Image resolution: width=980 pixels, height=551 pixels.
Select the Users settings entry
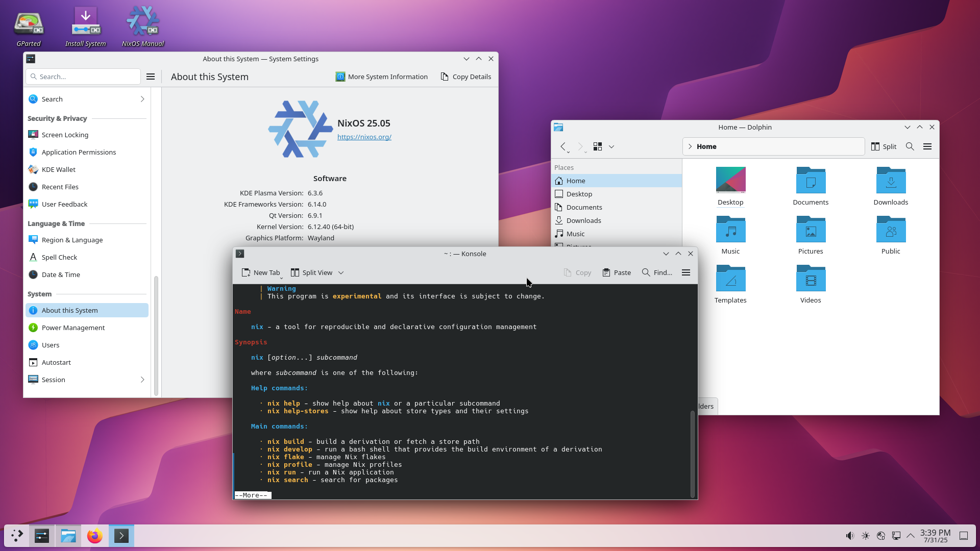pos(87,345)
